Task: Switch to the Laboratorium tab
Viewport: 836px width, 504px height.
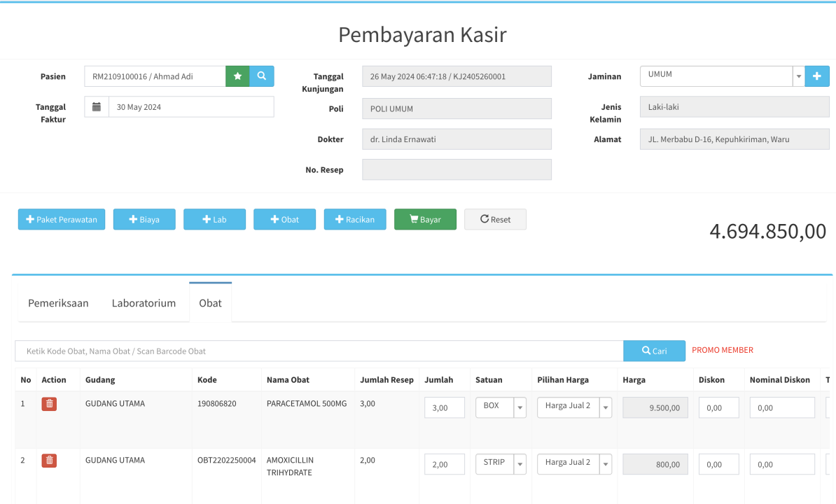Action: tap(144, 303)
